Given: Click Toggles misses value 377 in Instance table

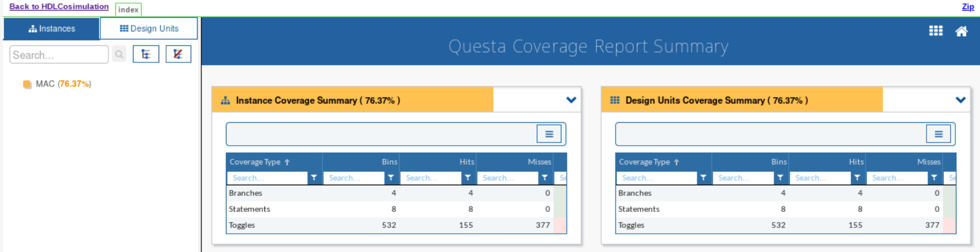Looking at the screenshot, I should 543,225.
